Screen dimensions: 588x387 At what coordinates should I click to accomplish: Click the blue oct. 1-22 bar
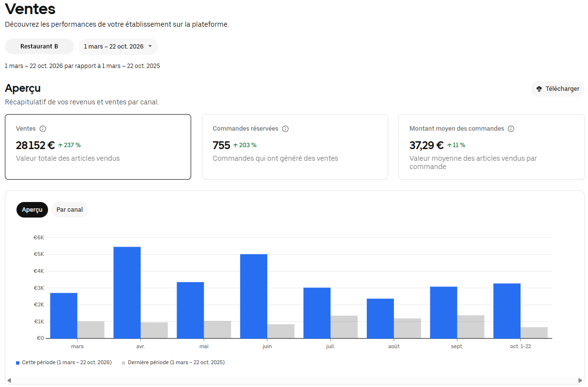tap(507, 311)
